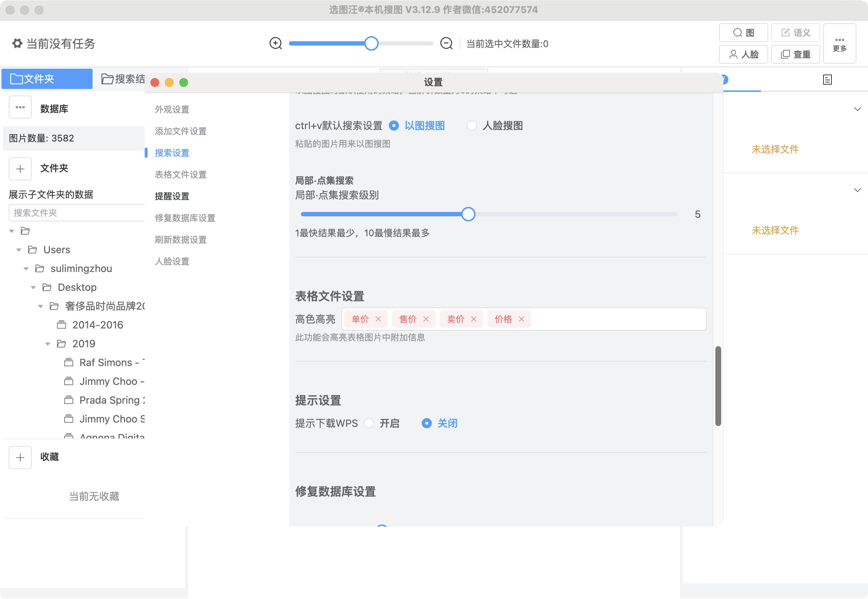The image size is (868, 599).
Task: Click the 局部·点集搜索级别 slider handle
Action: [468, 214]
